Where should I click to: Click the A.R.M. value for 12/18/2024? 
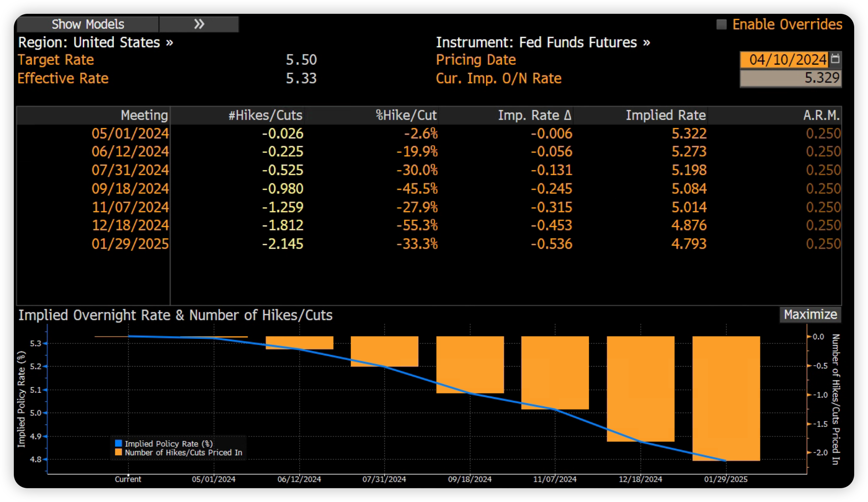tap(823, 225)
